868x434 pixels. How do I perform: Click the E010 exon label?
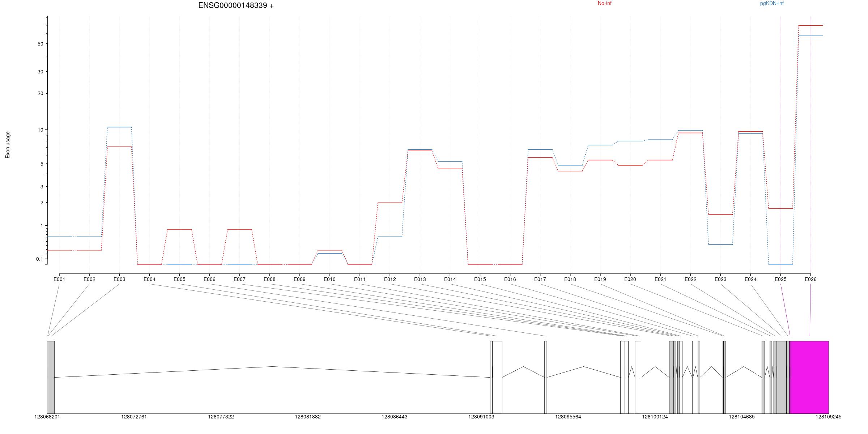click(329, 279)
